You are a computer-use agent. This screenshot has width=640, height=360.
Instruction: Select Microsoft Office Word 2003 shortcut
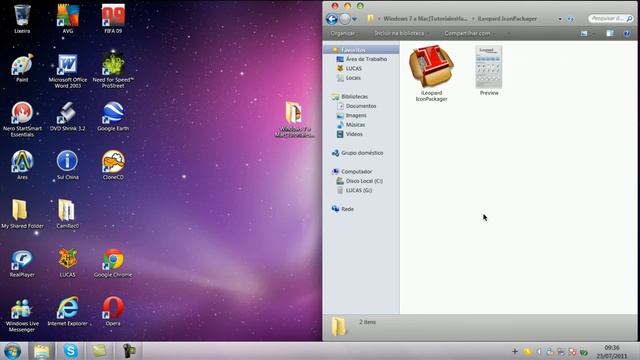point(67,71)
